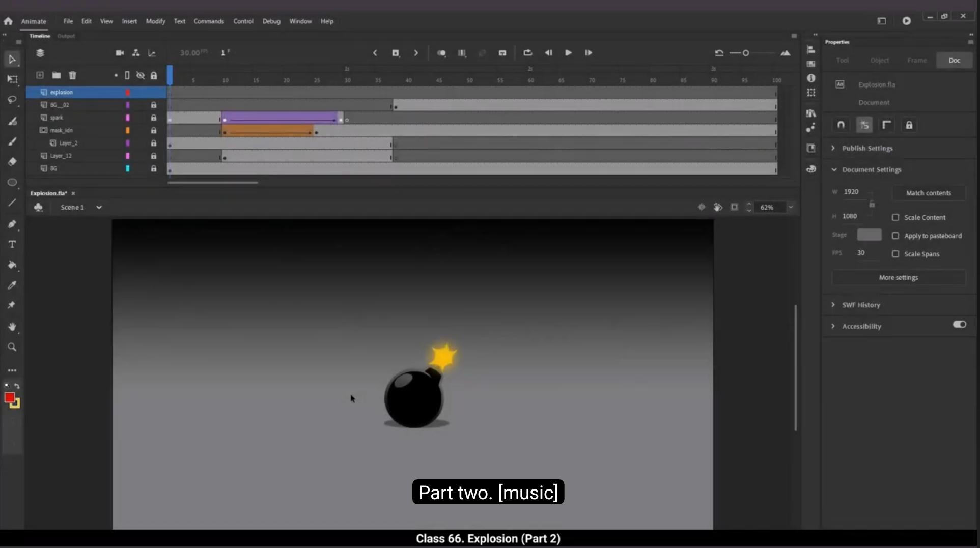The image size is (980, 548).
Task: Toggle Onion Skin button
Action: [x=441, y=53]
